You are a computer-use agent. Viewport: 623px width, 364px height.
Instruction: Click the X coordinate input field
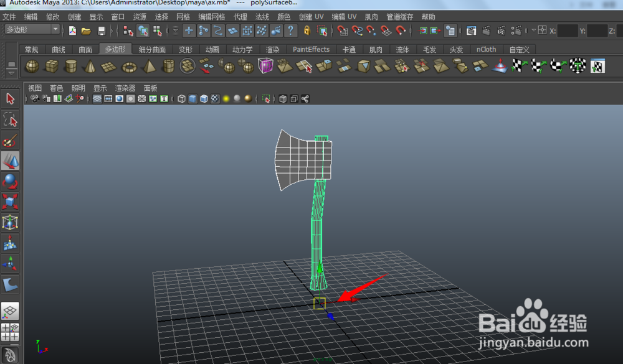click(568, 30)
